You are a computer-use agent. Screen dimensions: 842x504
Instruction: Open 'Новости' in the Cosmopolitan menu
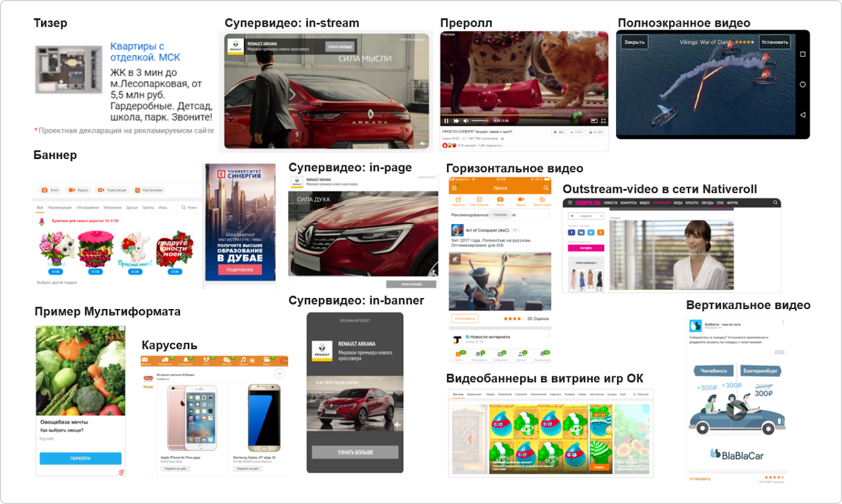610,203
